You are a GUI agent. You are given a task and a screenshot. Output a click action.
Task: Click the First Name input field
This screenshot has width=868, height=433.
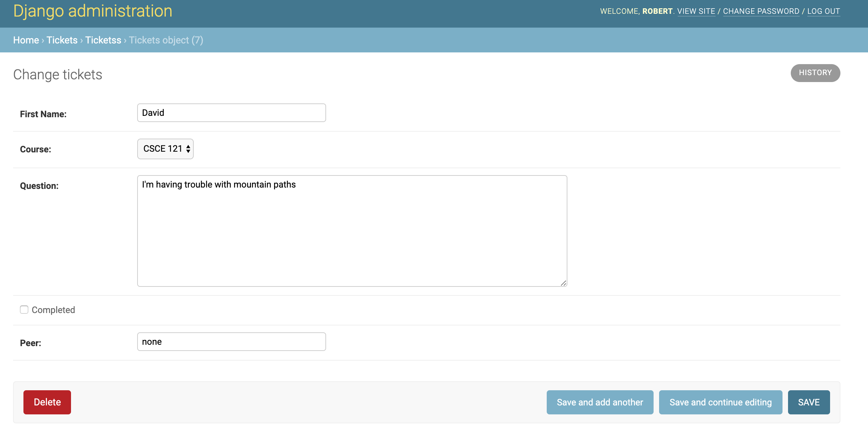[x=231, y=113]
